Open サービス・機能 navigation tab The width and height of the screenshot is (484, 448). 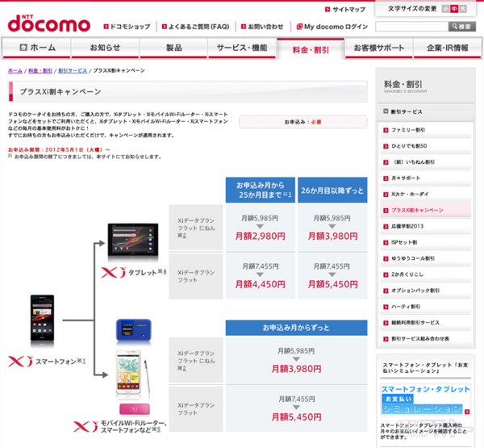(242, 48)
